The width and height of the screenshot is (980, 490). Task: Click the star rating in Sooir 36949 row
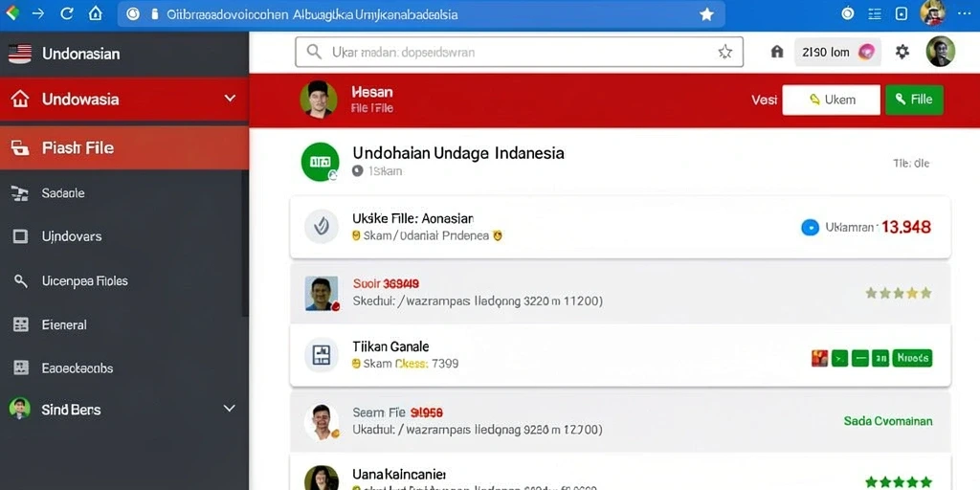tap(898, 293)
